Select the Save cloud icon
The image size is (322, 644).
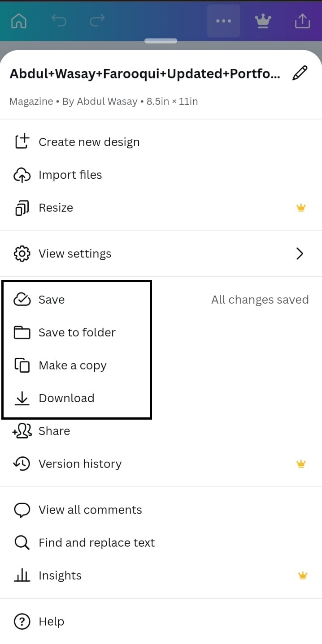point(22,299)
